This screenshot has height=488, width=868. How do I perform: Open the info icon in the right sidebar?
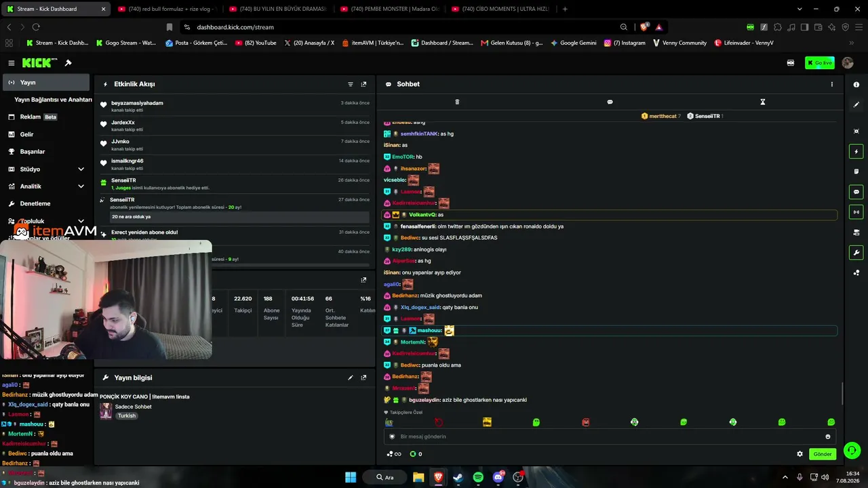856,85
